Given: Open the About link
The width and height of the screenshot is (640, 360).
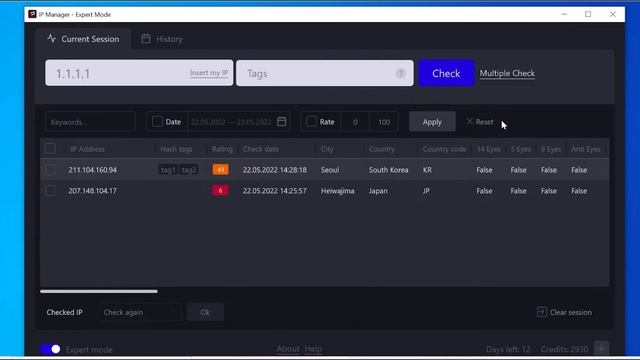Looking at the screenshot, I should click(x=288, y=349).
